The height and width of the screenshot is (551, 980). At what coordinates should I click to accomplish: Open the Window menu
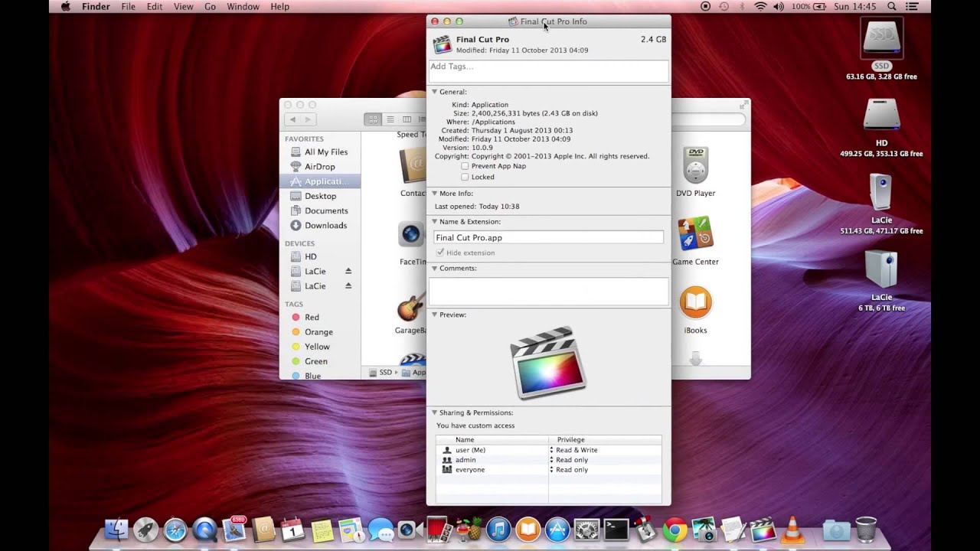tap(243, 7)
